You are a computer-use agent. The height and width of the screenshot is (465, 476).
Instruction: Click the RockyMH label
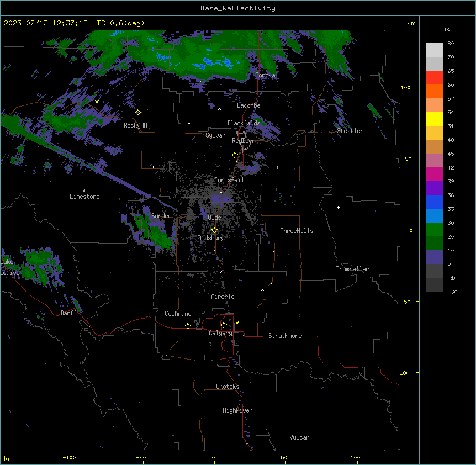tap(135, 125)
